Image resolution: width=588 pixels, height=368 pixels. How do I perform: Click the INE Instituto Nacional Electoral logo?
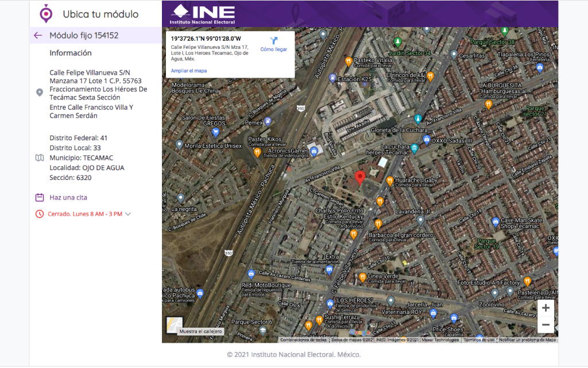pyautogui.click(x=203, y=14)
